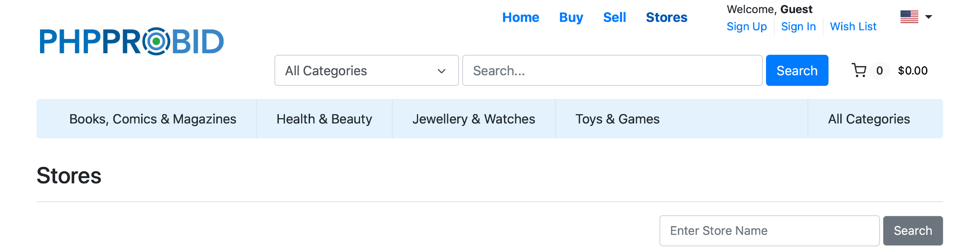This screenshot has height=251, width=980.
Task: Open the All Categories search dropdown
Action: pos(366,70)
